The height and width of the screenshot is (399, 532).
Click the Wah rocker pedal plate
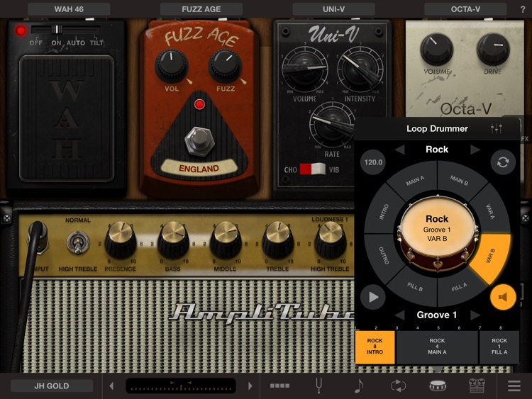(x=67, y=118)
